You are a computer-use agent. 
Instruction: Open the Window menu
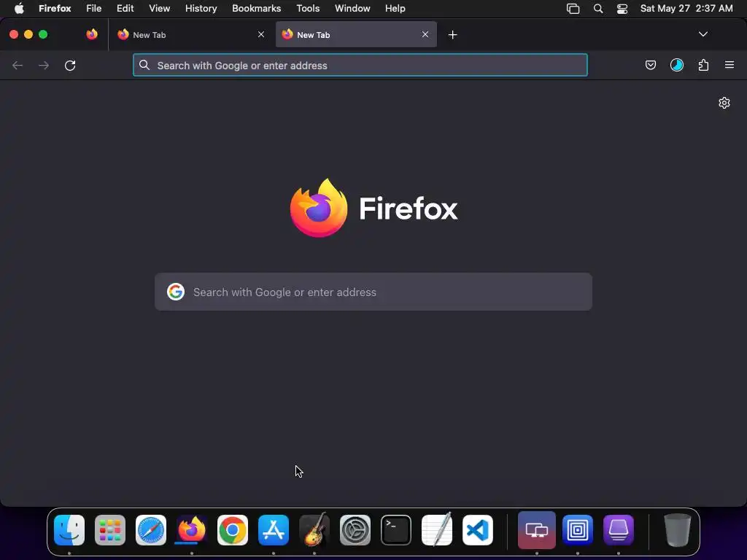pos(352,9)
